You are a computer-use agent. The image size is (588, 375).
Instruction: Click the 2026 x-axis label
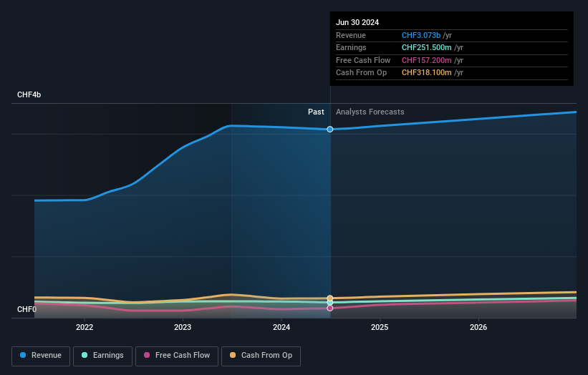click(x=478, y=327)
